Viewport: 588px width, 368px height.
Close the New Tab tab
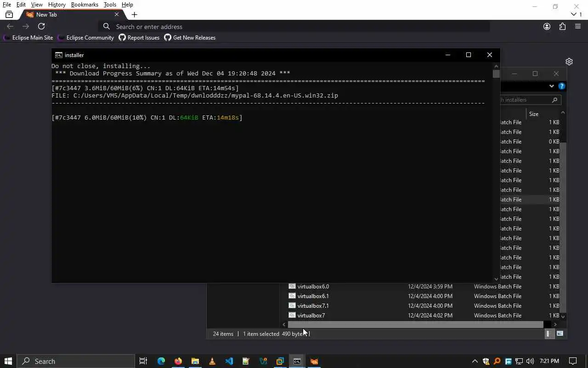[116, 15]
